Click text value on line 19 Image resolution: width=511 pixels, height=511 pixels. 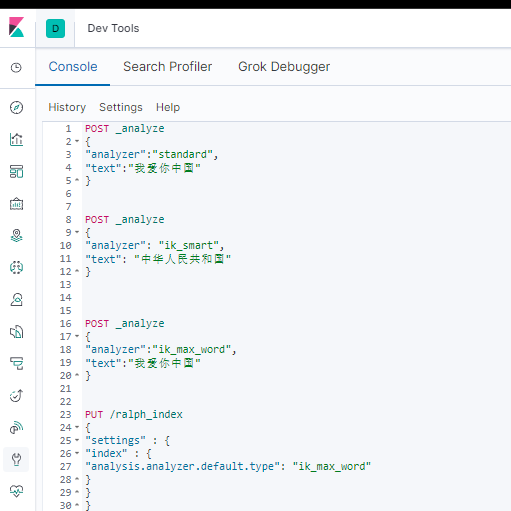tap(164, 363)
